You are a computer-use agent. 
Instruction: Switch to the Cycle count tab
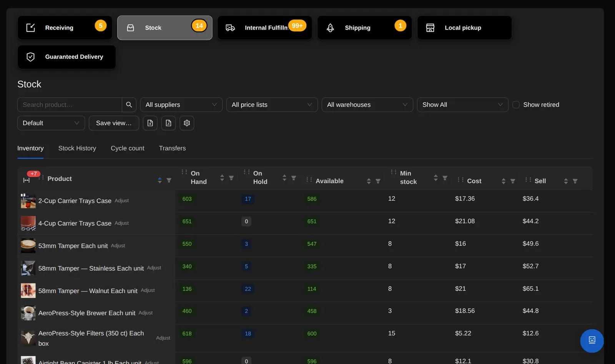tap(128, 148)
